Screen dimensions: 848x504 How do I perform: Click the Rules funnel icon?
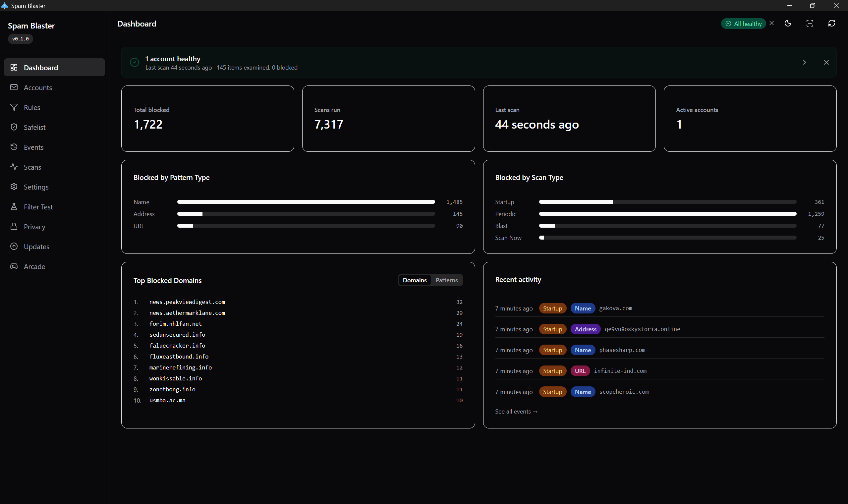click(x=14, y=107)
